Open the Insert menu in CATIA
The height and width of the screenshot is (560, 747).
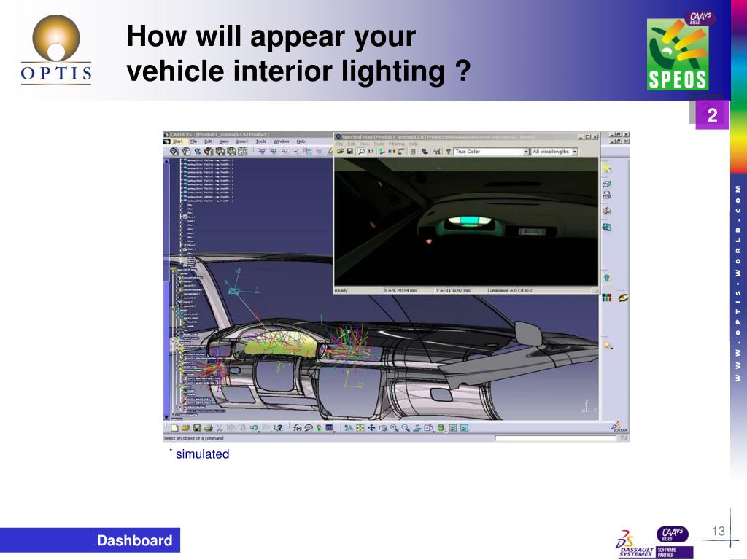(242, 141)
